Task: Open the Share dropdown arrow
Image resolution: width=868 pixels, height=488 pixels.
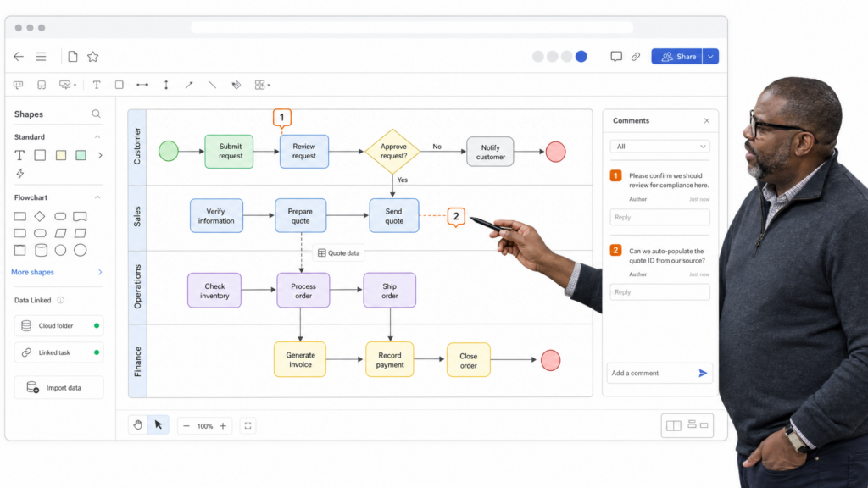Action: coord(711,57)
